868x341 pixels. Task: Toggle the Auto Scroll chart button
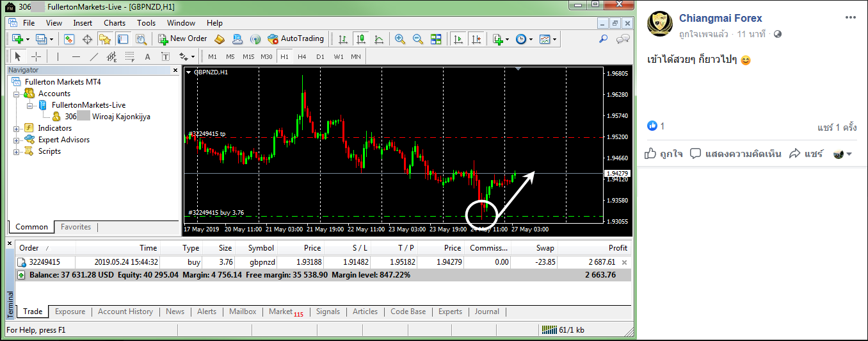pos(458,39)
